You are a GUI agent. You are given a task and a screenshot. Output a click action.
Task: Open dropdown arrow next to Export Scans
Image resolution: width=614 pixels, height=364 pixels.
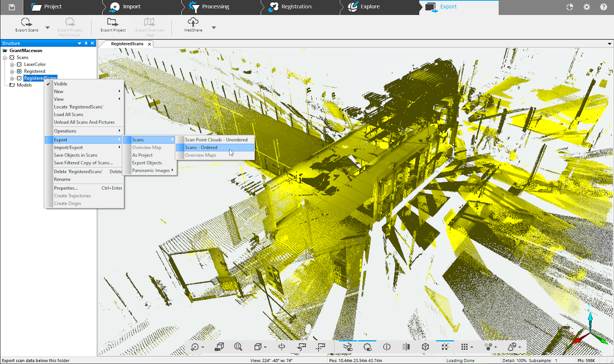coord(48,28)
